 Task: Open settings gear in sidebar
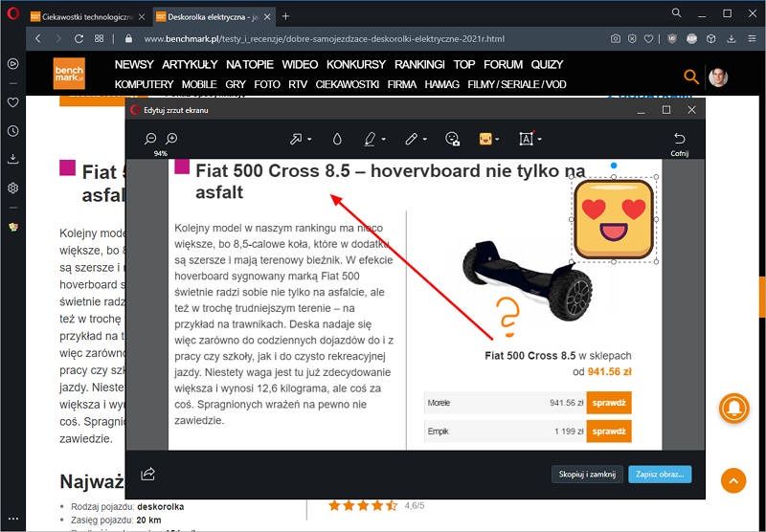[x=13, y=188]
